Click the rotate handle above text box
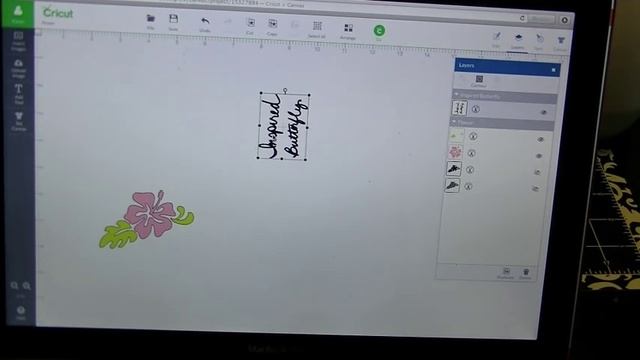 click(x=285, y=90)
